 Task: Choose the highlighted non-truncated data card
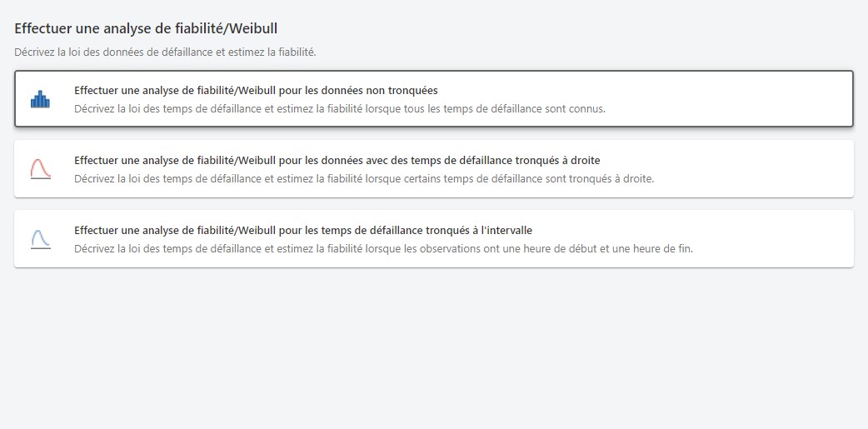click(x=433, y=99)
